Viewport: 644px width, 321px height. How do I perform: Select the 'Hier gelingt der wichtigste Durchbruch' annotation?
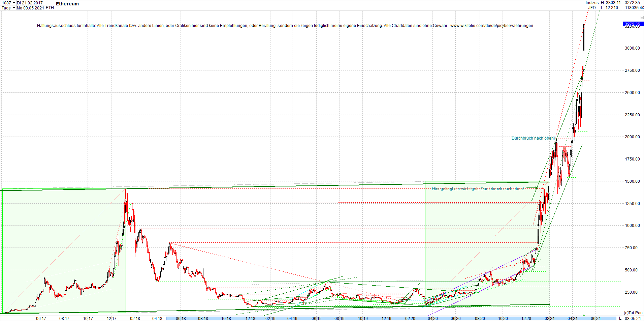point(478,189)
